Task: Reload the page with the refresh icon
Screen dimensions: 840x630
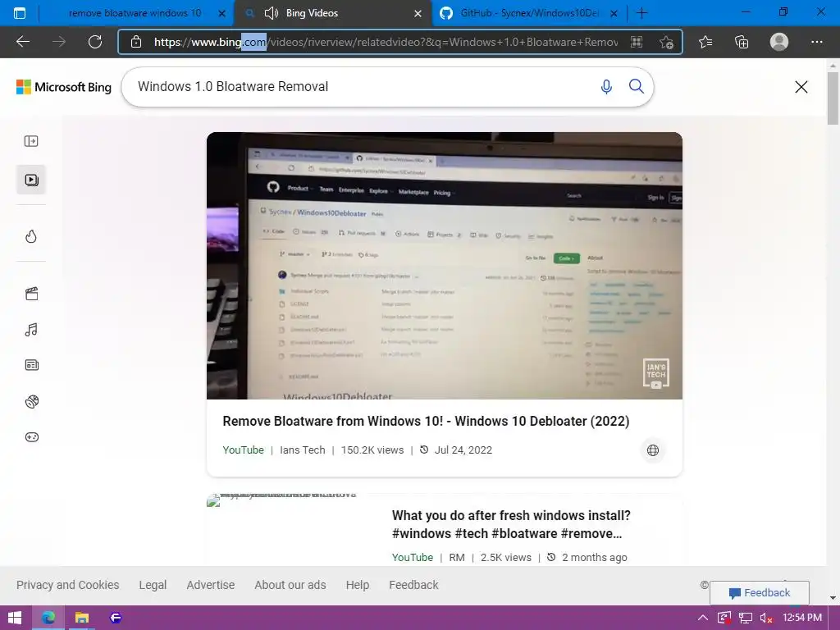Action: (x=95, y=42)
